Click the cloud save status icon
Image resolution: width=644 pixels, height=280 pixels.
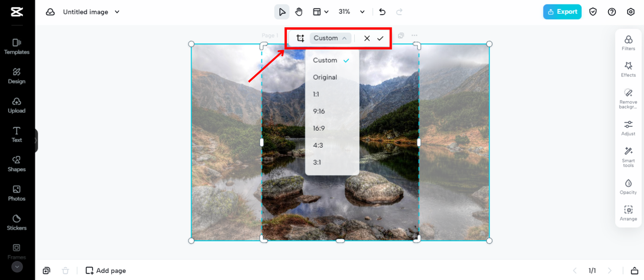(x=50, y=12)
